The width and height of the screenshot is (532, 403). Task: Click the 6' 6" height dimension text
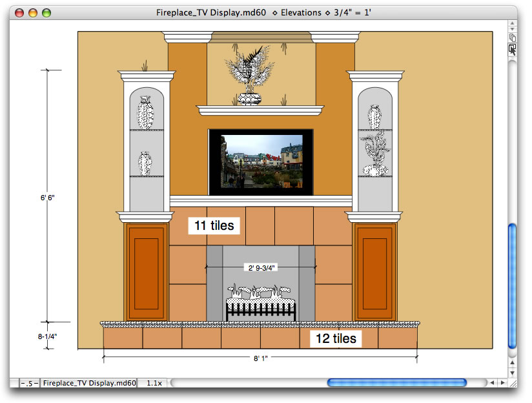(x=47, y=197)
